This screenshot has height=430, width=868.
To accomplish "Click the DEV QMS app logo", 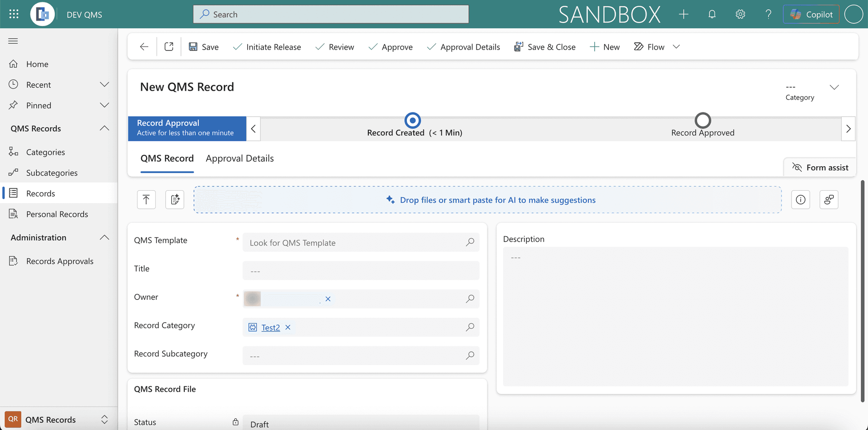I will pos(42,14).
